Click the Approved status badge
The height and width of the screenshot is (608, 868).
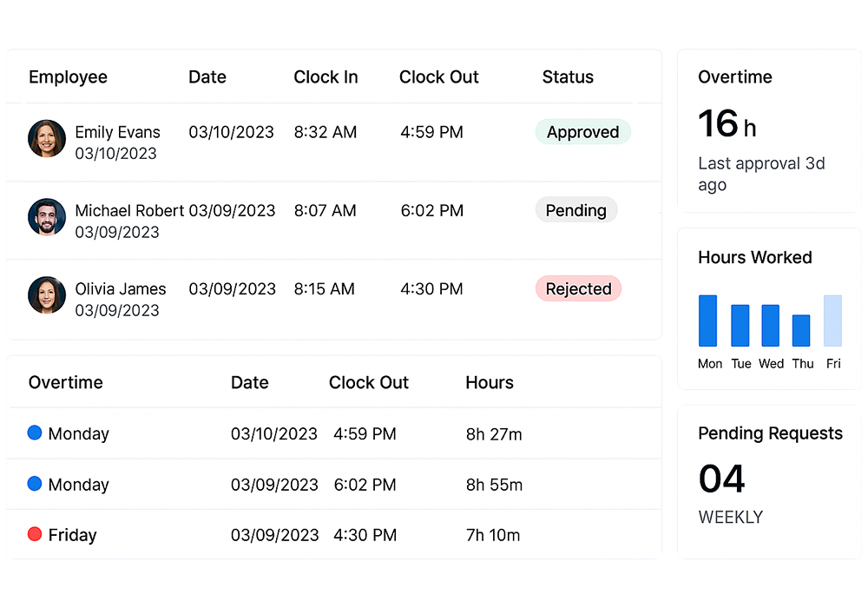(582, 132)
